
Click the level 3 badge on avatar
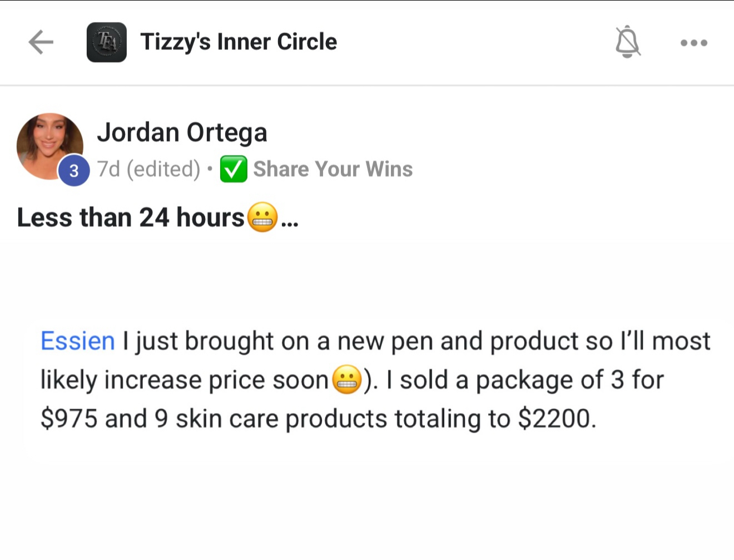tap(74, 170)
